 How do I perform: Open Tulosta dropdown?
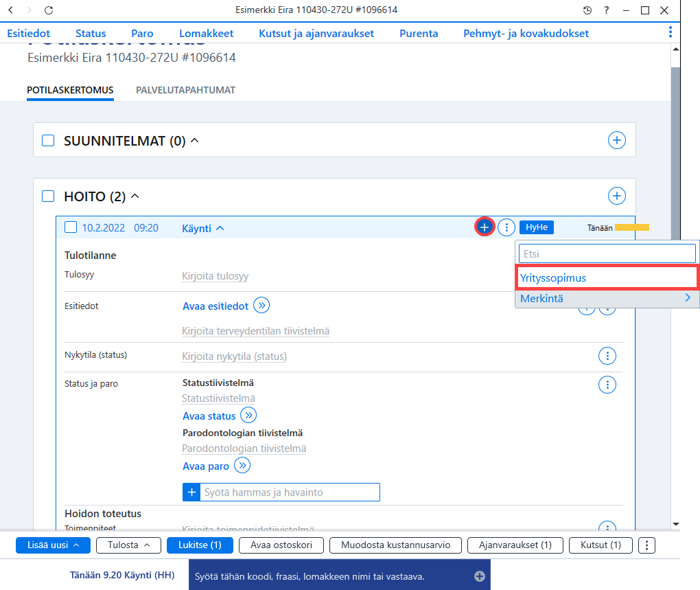pos(128,545)
